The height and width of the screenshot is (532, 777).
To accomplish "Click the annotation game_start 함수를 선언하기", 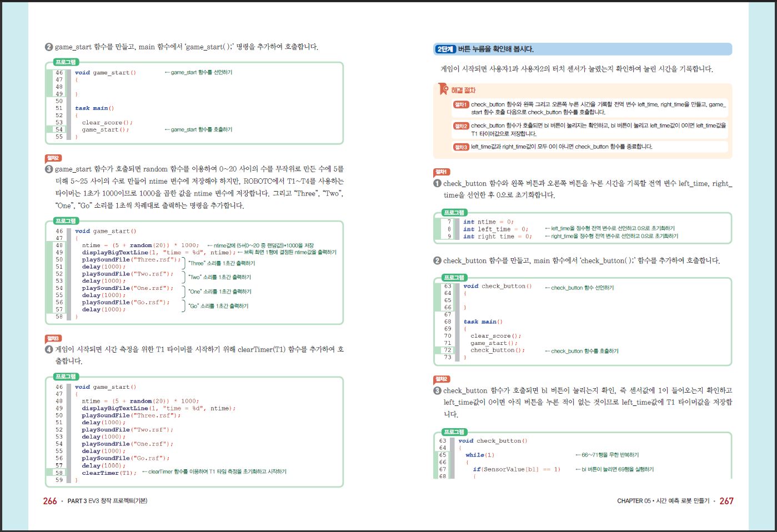I will pos(198,72).
